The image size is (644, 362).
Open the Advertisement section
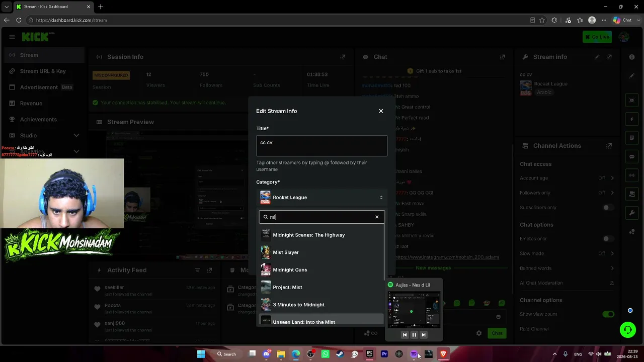pyautogui.click(x=44, y=87)
